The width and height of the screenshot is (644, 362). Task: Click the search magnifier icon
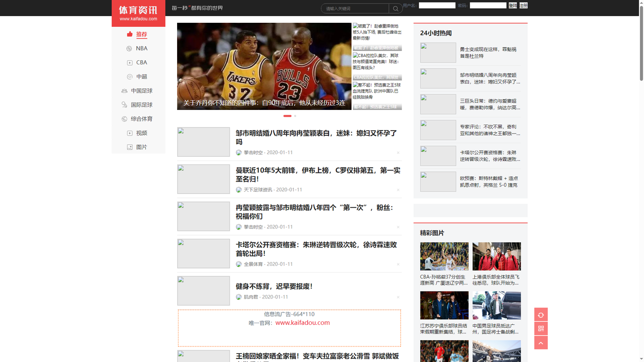tap(395, 8)
